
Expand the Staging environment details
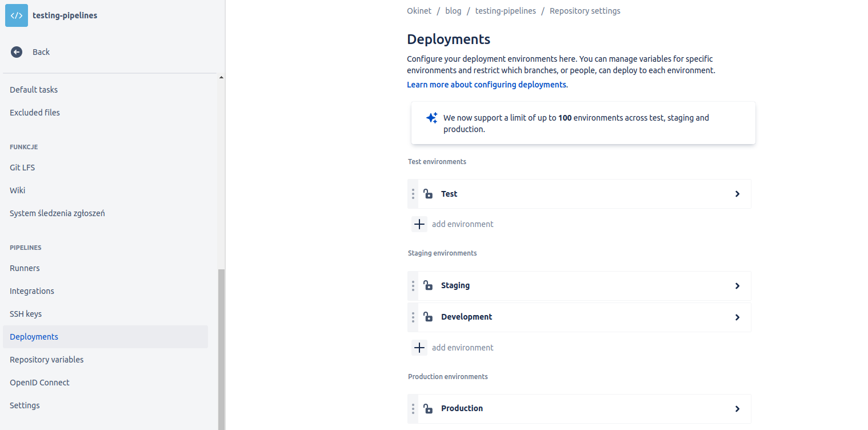[x=737, y=285]
